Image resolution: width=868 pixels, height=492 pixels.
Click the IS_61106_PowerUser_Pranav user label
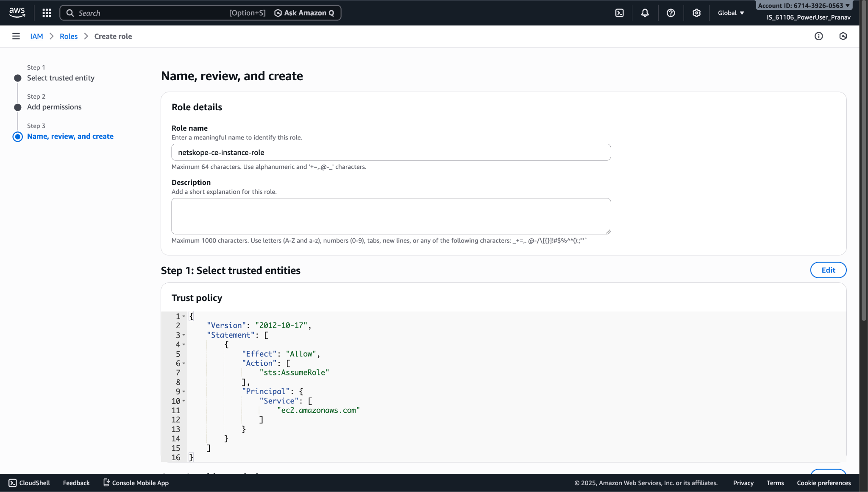[x=808, y=17]
